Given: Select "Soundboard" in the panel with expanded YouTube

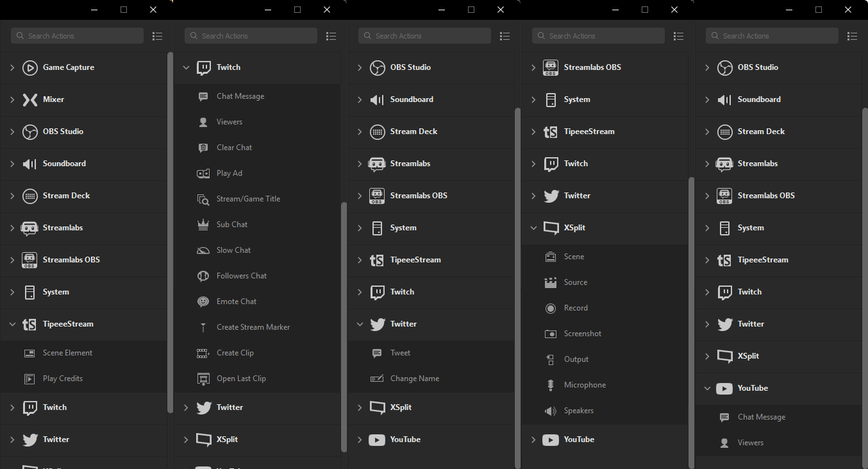Looking at the screenshot, I should click(759, 99).
